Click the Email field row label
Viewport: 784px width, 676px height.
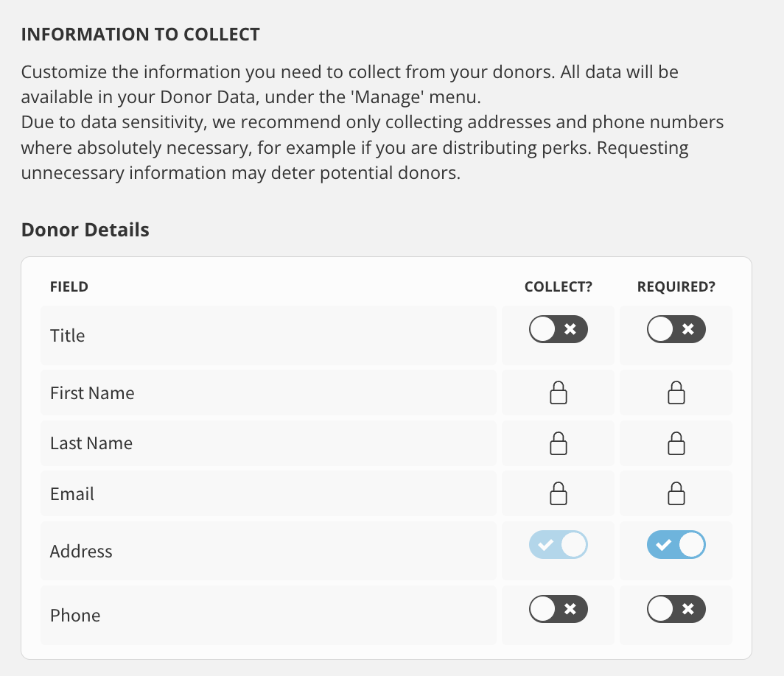click(72, 493)
